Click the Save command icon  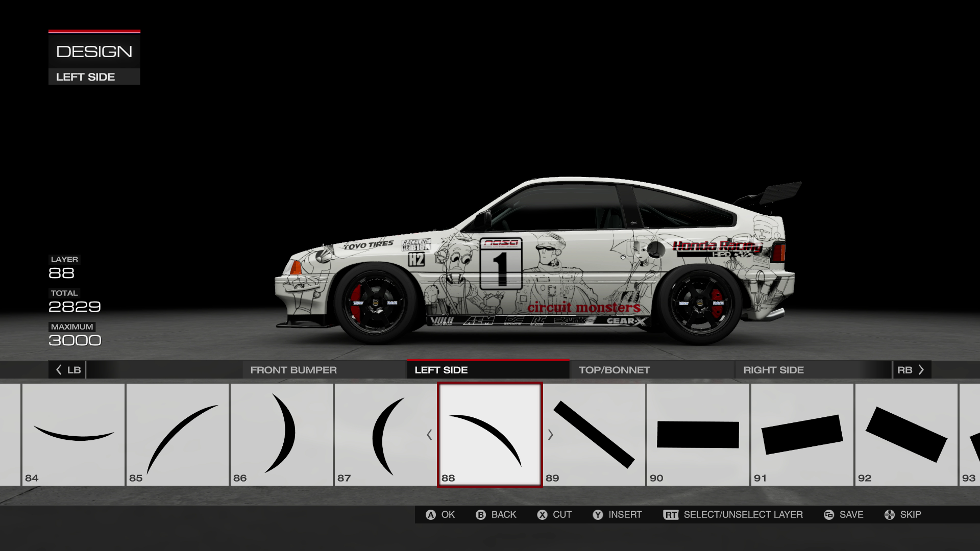pos(829,514)
